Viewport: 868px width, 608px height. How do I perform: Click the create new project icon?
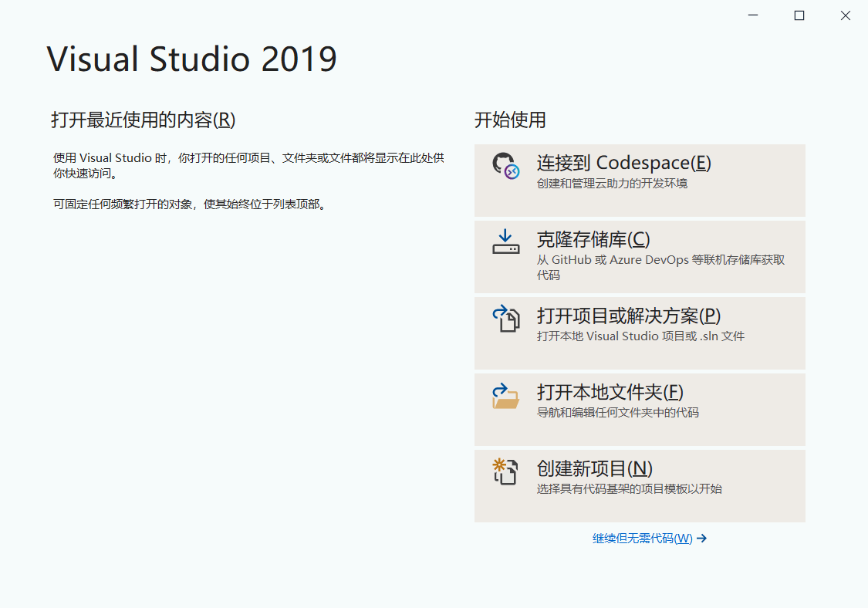pos(505,471)
